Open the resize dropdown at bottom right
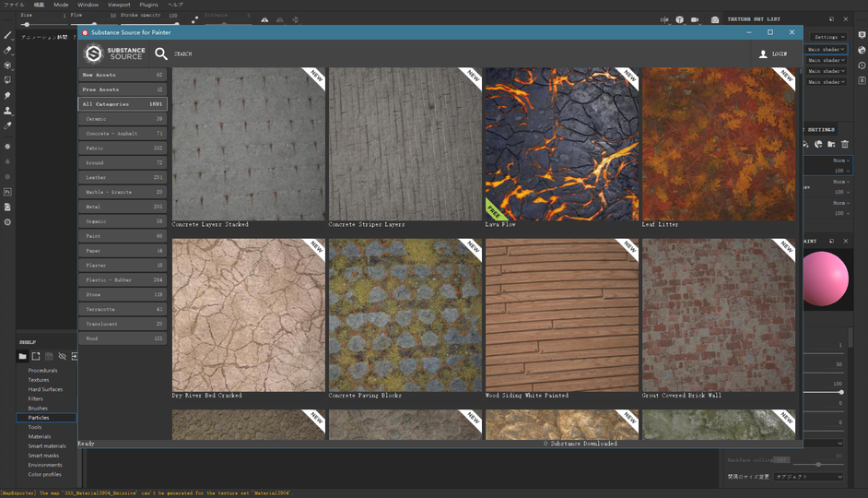The height and width of the screenshot is (498, 868). point(809,477)
